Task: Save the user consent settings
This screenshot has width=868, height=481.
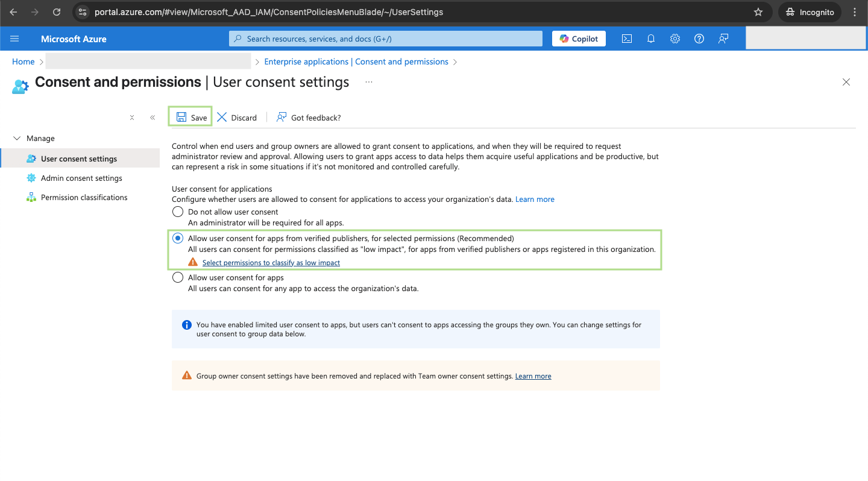Action: (191, 118)
